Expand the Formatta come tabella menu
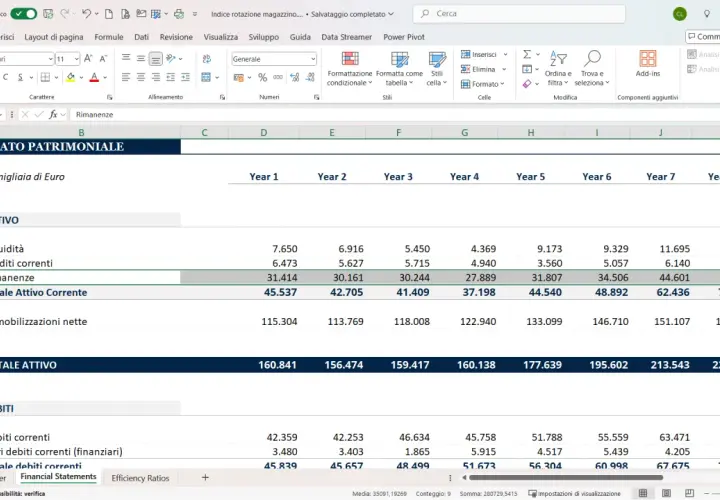Image resolution: width=720 pixels, height=500 pixels. [x=399, y=68]
